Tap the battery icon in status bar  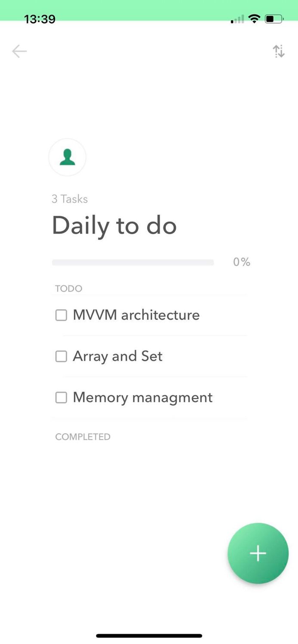[273, 19]
